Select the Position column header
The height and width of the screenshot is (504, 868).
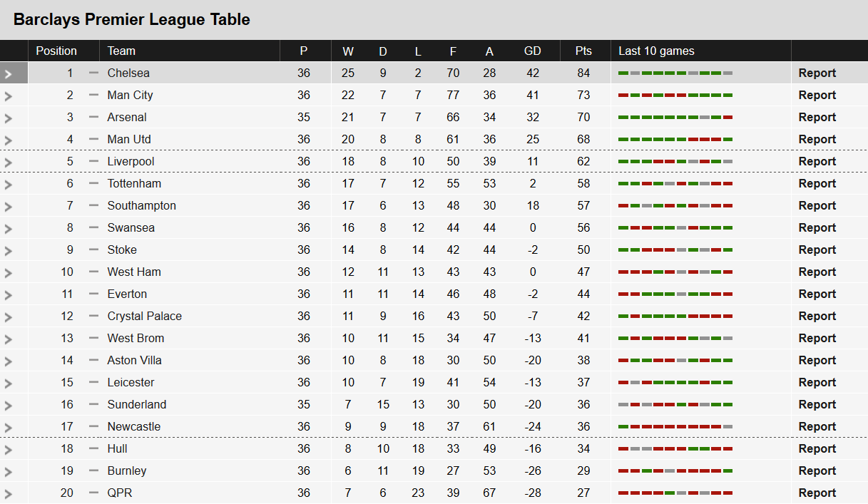click(56, 51)
